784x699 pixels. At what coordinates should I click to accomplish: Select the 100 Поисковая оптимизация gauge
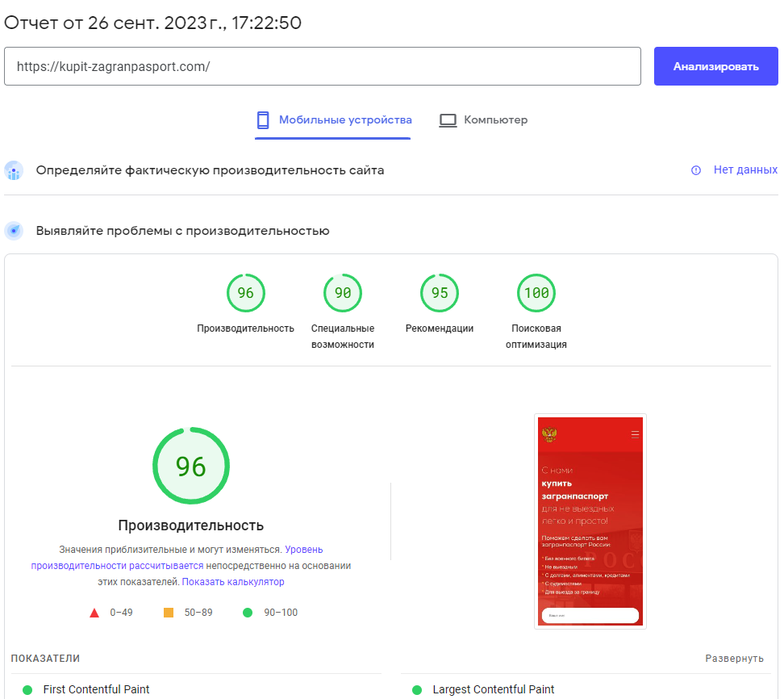[536, 293]
